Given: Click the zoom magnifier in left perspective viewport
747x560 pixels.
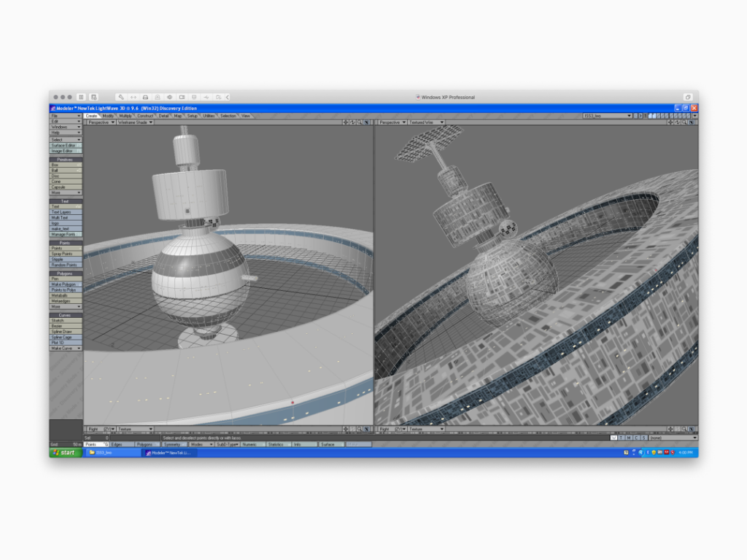Looking at the screenshot, I should tap(360, 122).
